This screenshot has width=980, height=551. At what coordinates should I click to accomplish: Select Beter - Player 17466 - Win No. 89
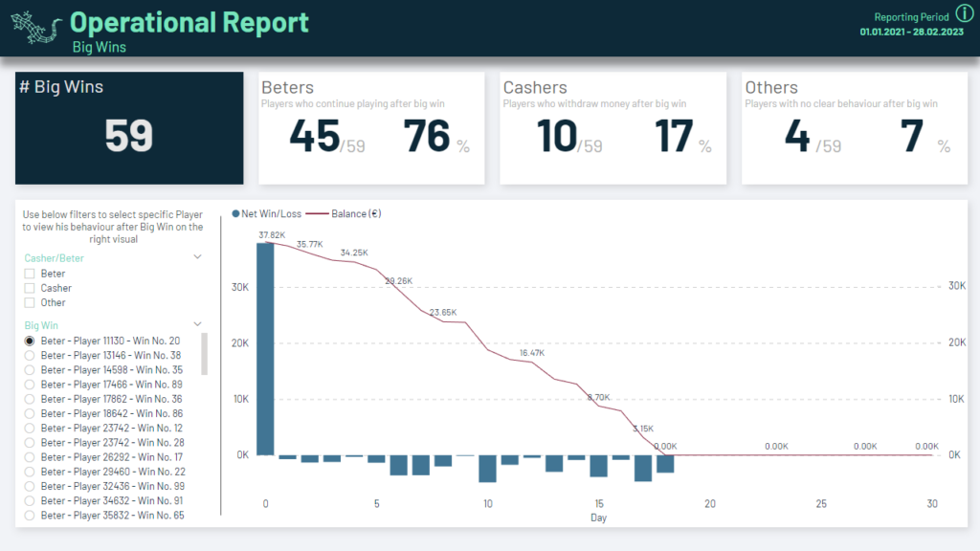coord(103,385)
